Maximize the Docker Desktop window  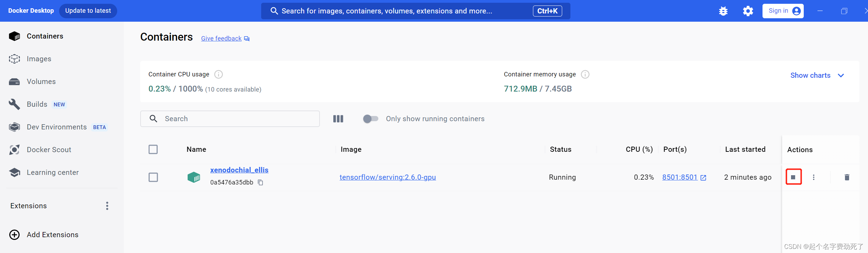click(x=844, y=11)
